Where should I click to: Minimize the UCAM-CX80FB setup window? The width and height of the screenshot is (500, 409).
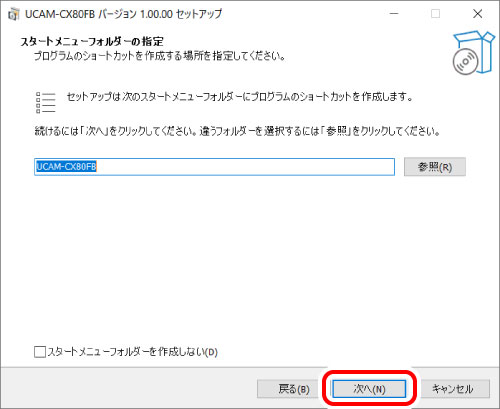tap(394, 14)
